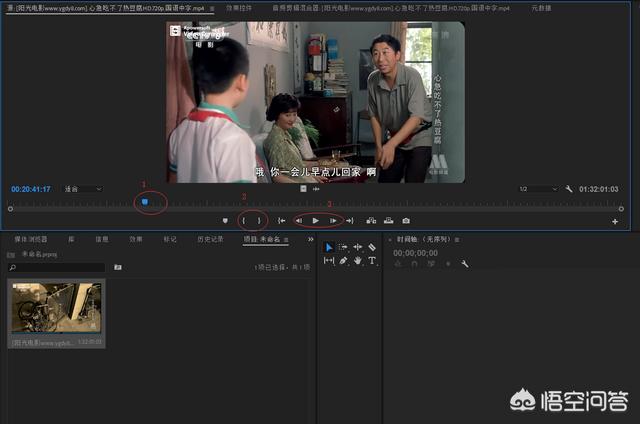Open the Timeline panel menu icon

457,240
